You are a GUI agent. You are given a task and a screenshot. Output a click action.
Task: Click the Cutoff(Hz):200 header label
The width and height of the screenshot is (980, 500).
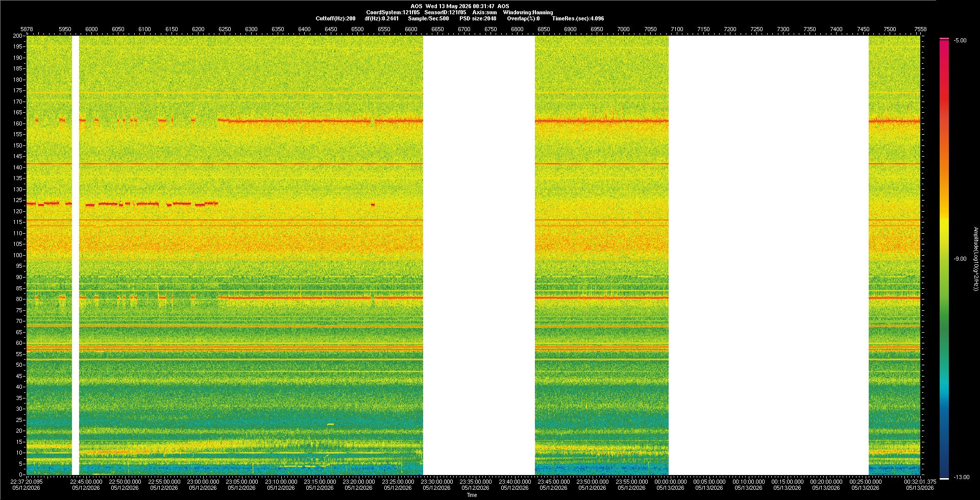335,18
